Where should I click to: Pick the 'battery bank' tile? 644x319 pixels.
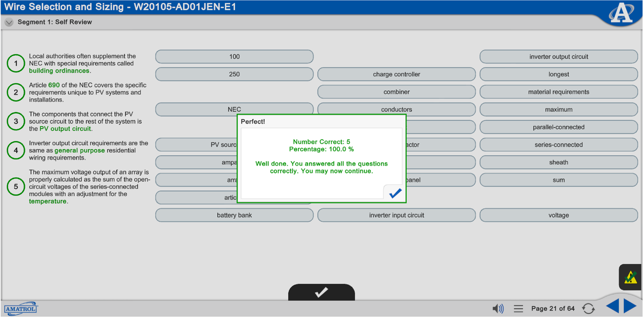click(235, 215)
